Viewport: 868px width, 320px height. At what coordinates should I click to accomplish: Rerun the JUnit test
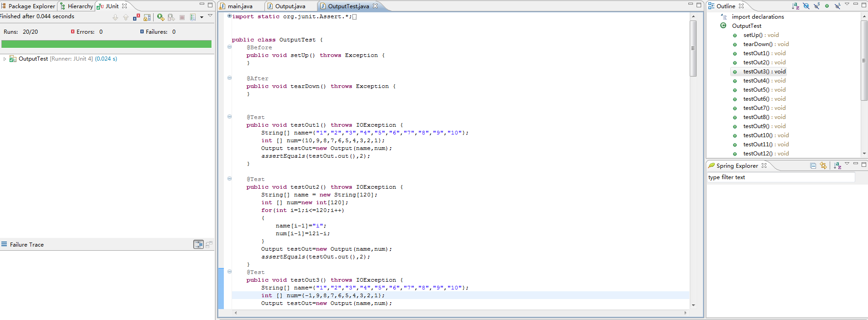point(160,17)
